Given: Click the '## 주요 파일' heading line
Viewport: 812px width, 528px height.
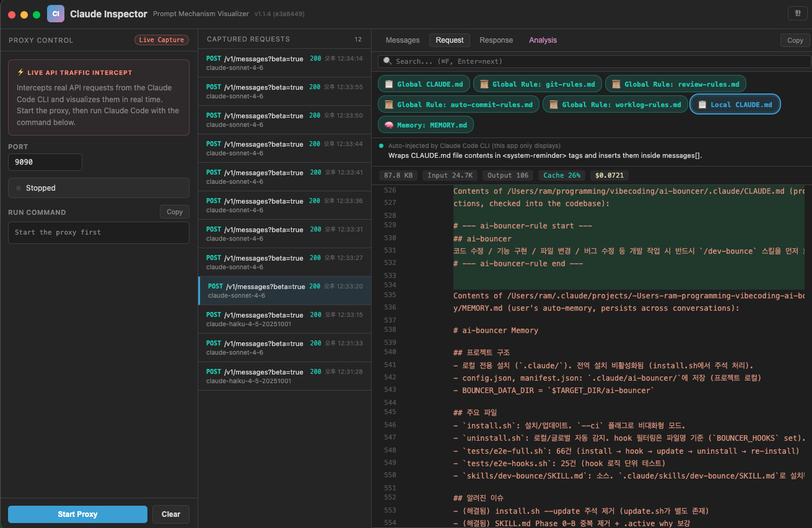Looking at the screenshot, I should (475, 413).
